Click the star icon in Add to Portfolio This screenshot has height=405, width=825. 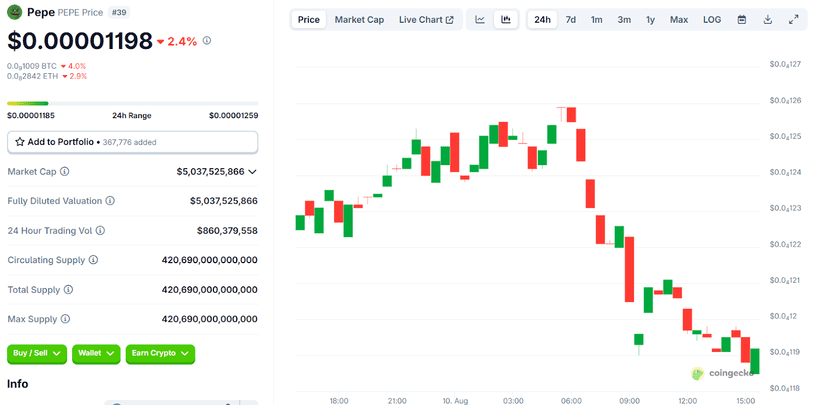[20, 142]
